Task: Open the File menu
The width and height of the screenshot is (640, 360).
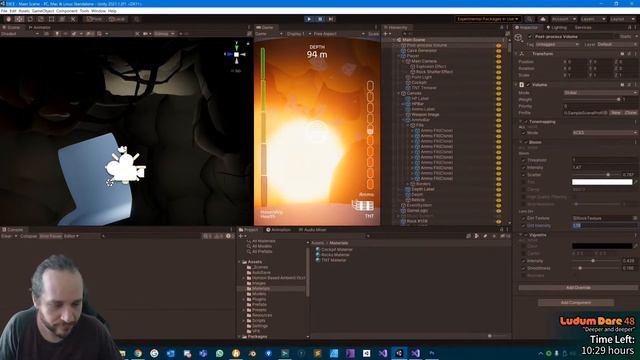Action: coord(4,11)
